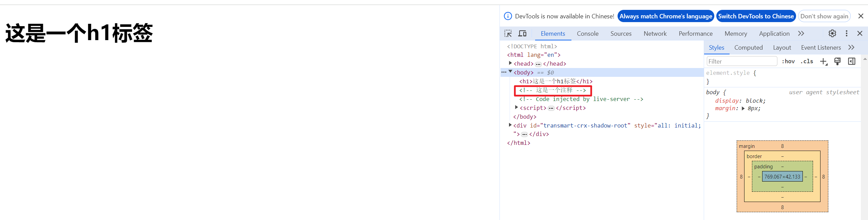Toggle the .cls element classes panel

pyautogui.click(x=807, y=61)
